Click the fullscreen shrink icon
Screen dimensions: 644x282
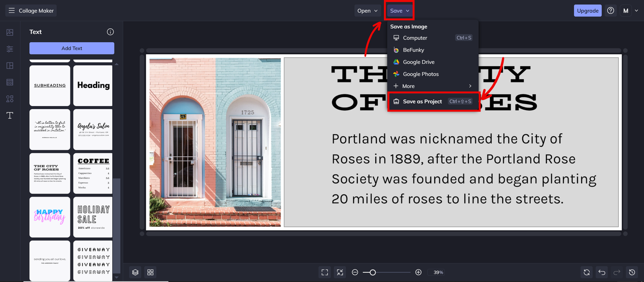(x=341, y=272)
